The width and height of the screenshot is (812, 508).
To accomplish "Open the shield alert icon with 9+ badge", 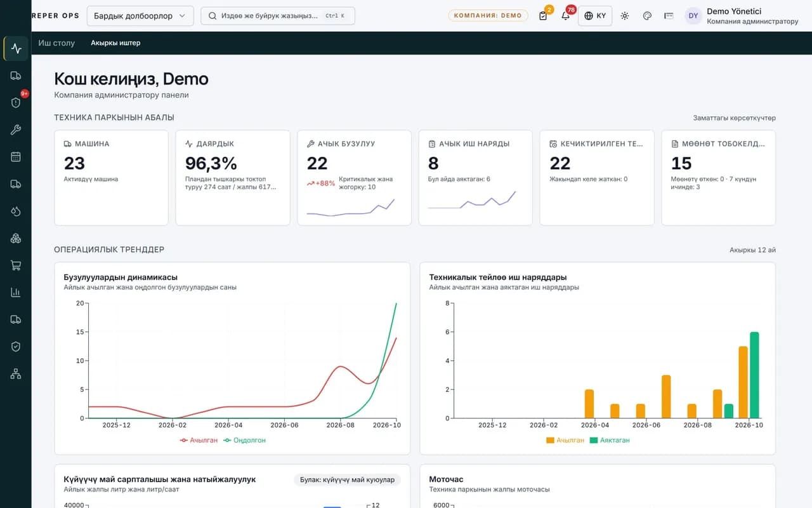I will [16, 102].
